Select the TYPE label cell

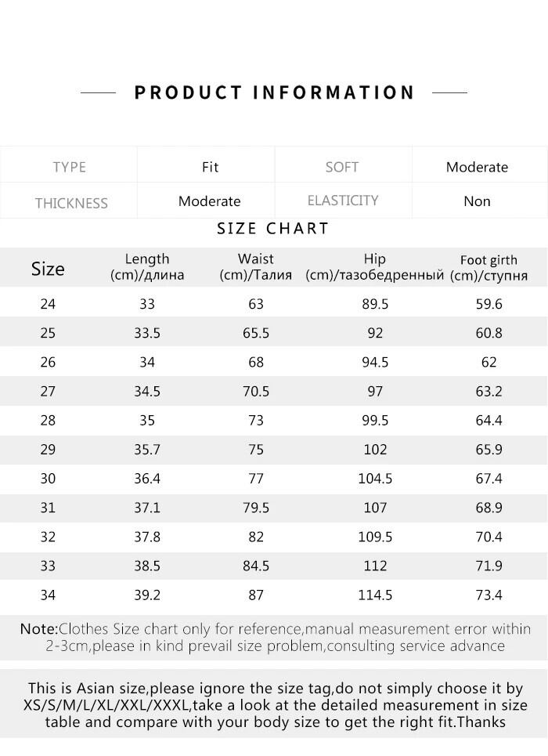tap(69, 167)
